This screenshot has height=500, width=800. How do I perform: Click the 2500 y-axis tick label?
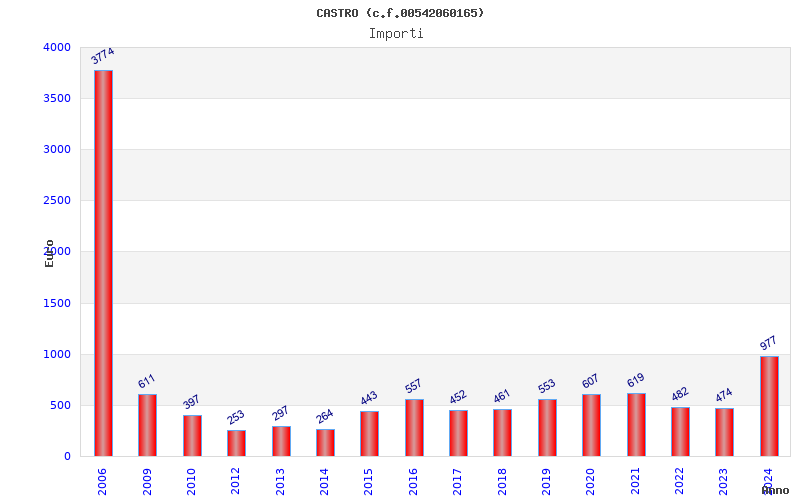tap(57, 201)
